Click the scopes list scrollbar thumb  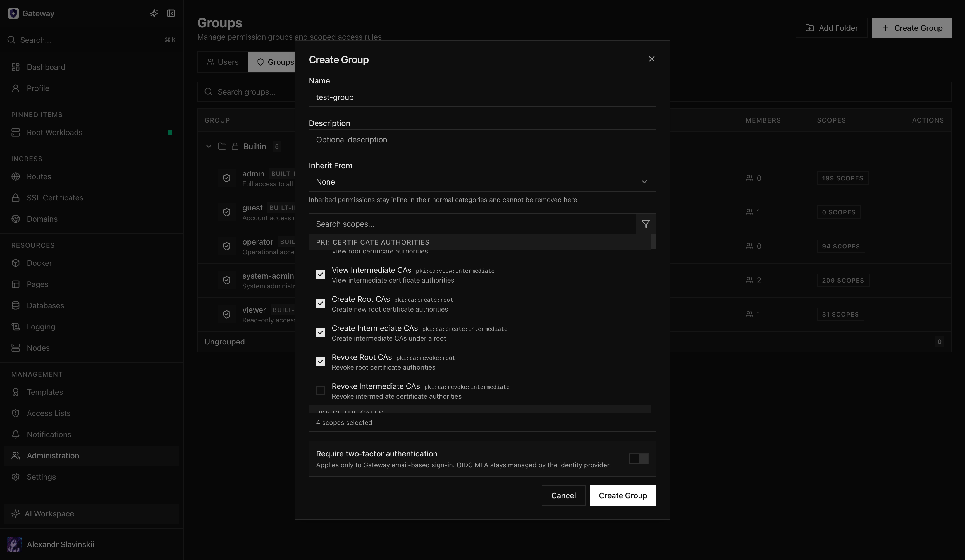[x=653, y=241]
